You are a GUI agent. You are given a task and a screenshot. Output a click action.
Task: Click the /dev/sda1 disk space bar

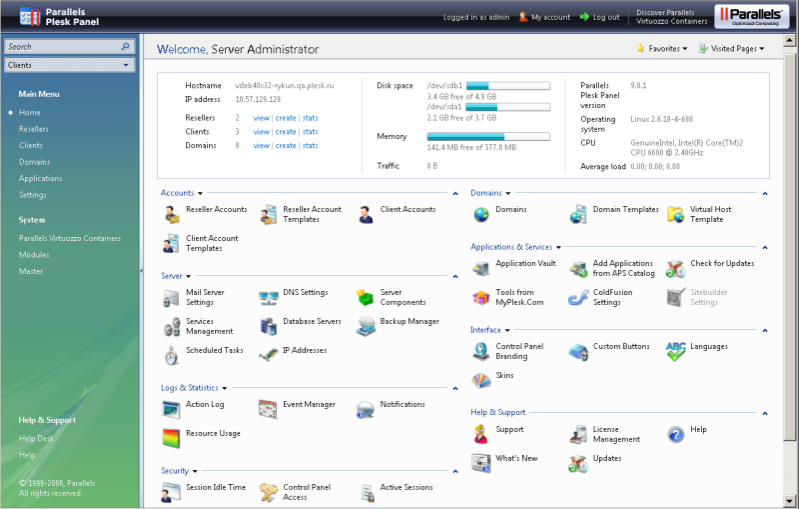[x=508, y=106]
